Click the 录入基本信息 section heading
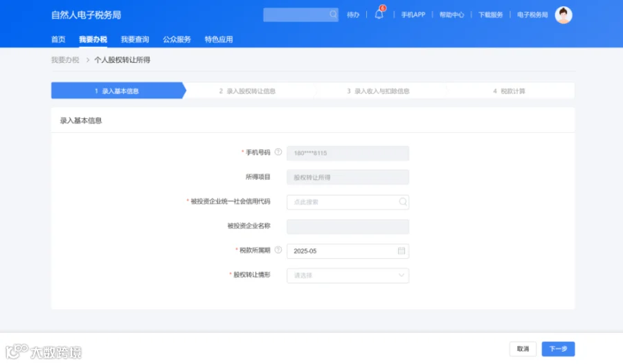This screenshot has height=364, width=623. pos(81,121)
